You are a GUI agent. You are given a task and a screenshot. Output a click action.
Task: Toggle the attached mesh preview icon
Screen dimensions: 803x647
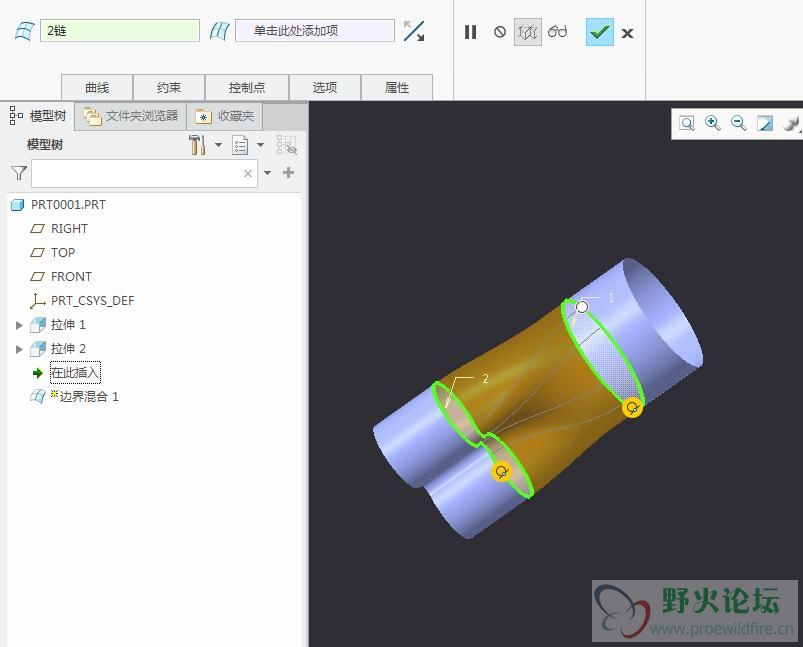coord(527,32)
